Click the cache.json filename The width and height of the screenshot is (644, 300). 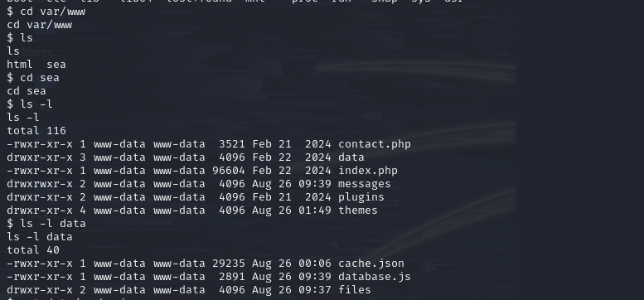point(370,264)
